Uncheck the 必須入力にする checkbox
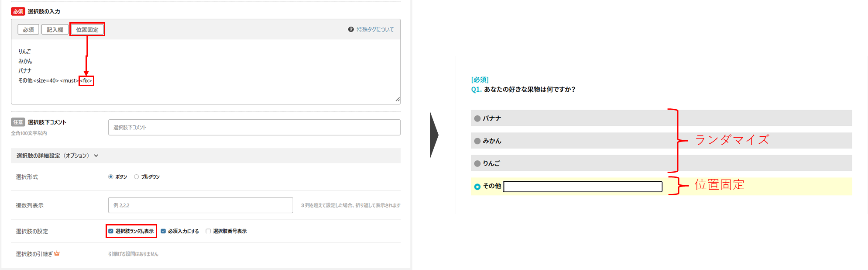The image size is (868, 270). point(163,231)
